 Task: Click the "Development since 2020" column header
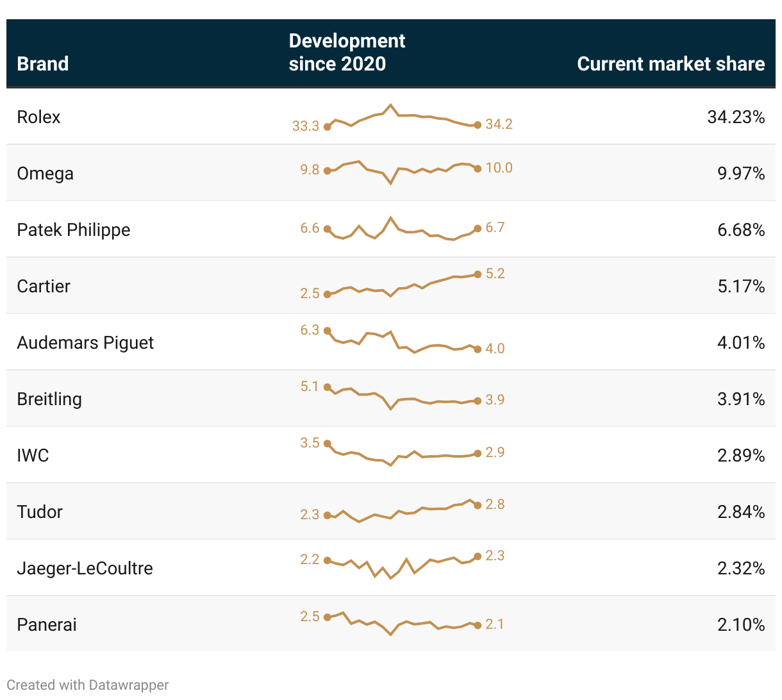tap(347, 53)
